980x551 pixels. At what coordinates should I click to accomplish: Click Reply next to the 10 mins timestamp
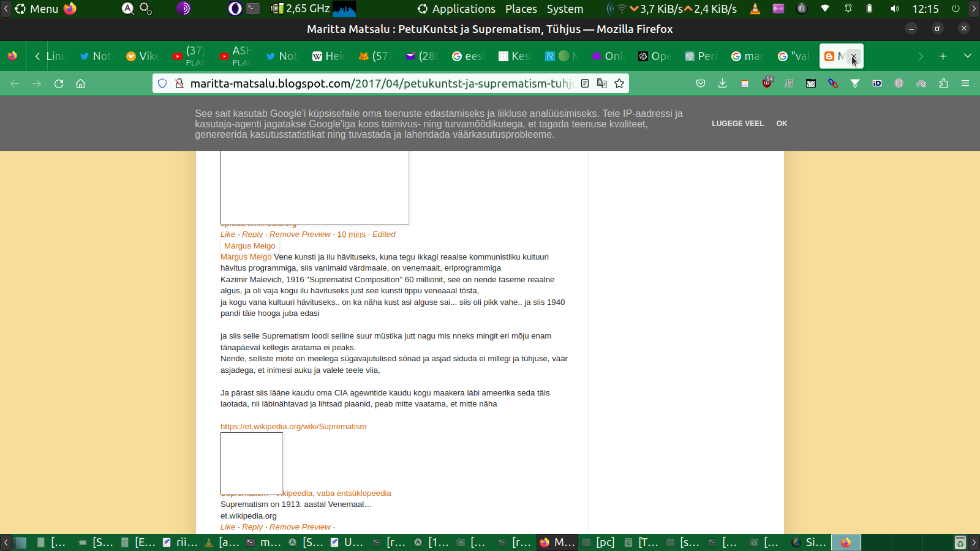[x=252, y=234]
